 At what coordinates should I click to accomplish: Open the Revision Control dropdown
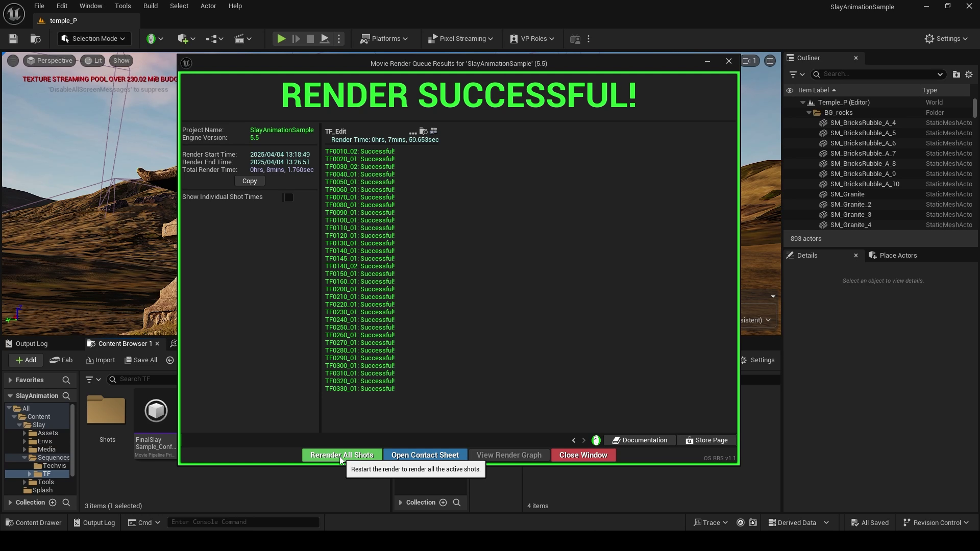click(936, 522)
